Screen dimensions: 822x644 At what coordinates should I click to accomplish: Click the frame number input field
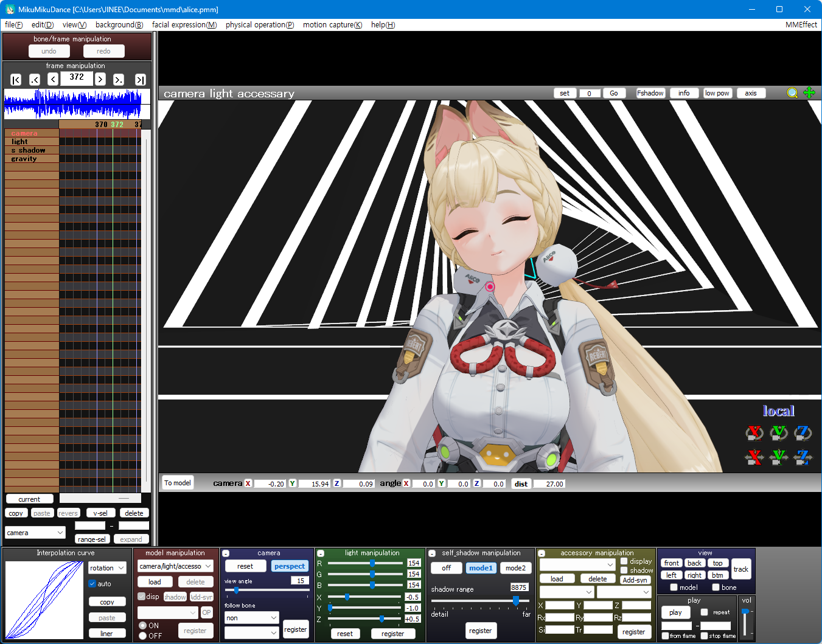77,78
